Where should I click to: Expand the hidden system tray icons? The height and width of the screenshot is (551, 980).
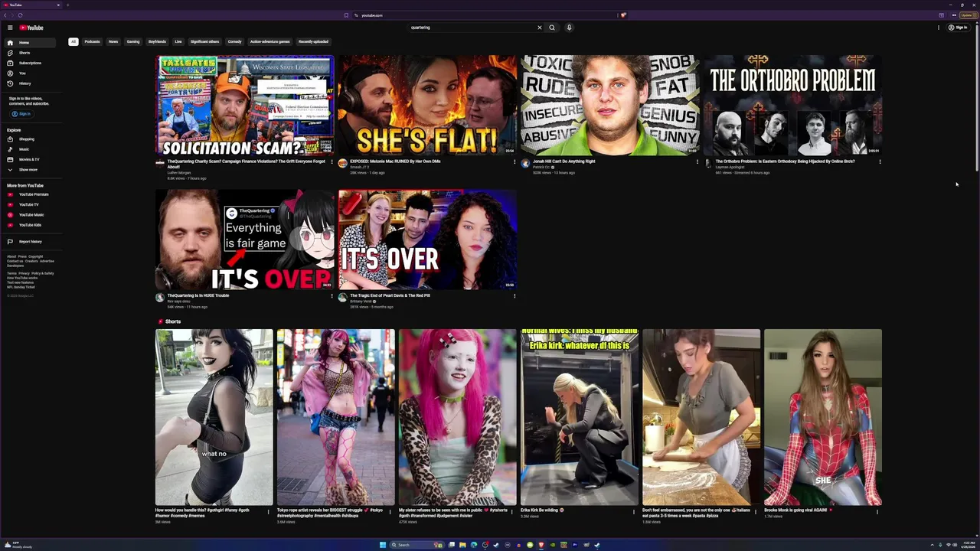pyautogui.click(x=933, y=545)
